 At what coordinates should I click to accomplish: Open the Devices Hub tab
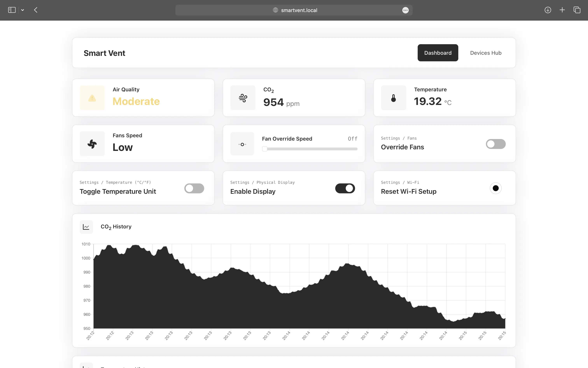pyautogui.click(x=486, y=53)
